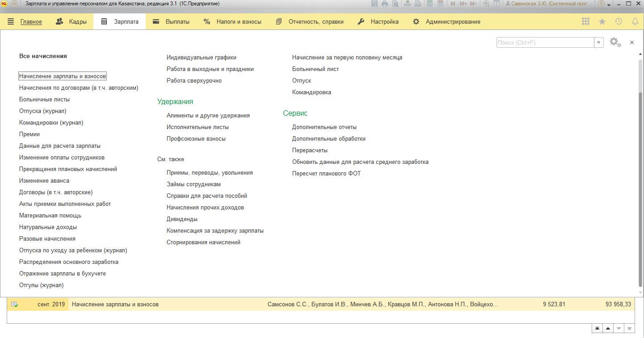Open the Настройка section

pos(378,21)
